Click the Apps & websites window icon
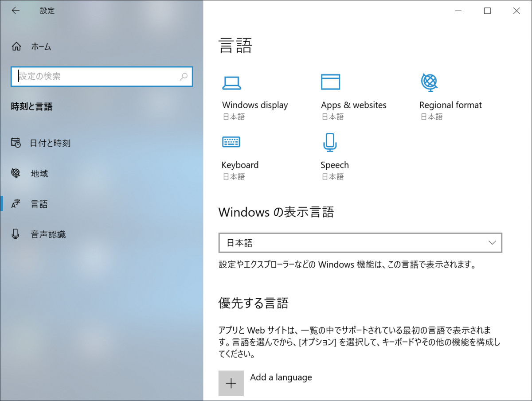 (x=331, y=82)
